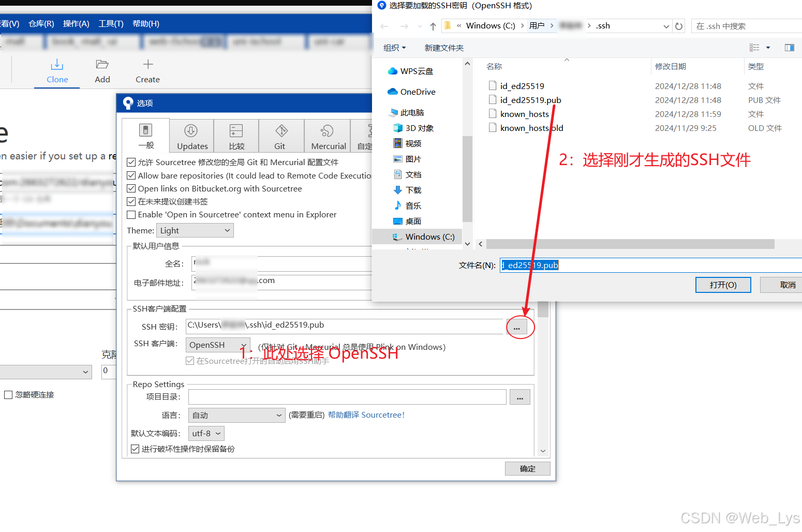
Task: Click the view layout icon in file dialog
Action: (x=754, y=48)
